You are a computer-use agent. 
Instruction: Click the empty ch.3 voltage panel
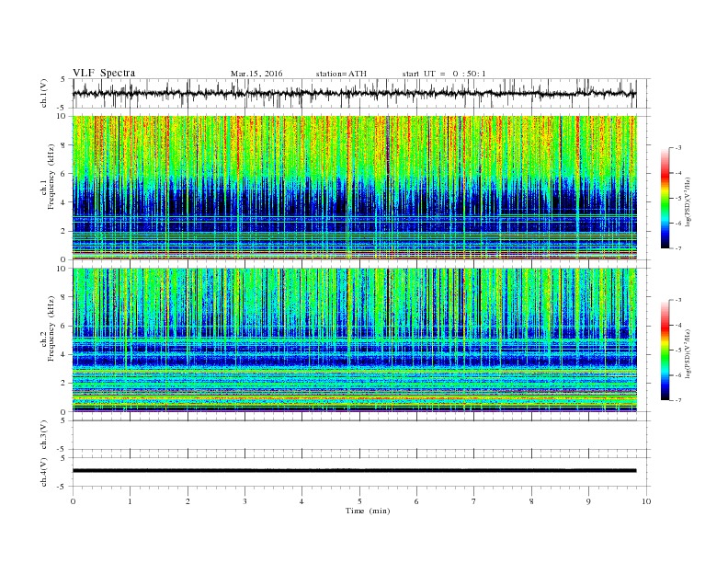(x=361, y=435)
